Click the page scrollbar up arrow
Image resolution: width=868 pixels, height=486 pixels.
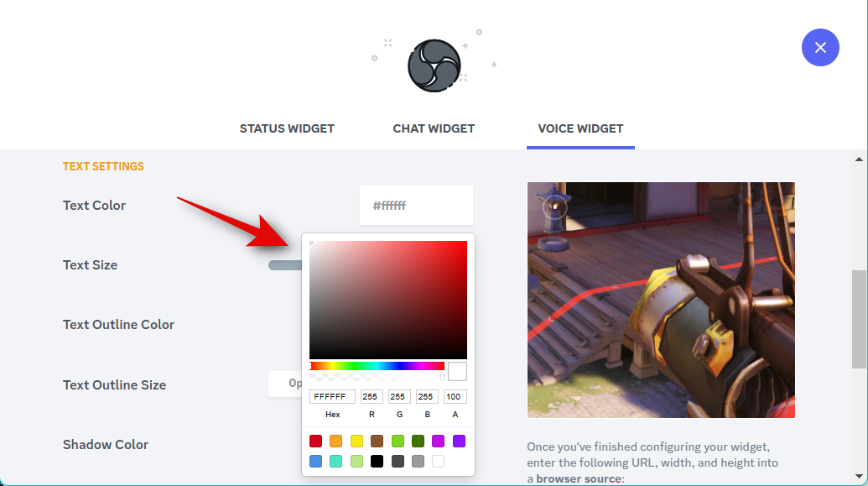click(x=859, y=159)
